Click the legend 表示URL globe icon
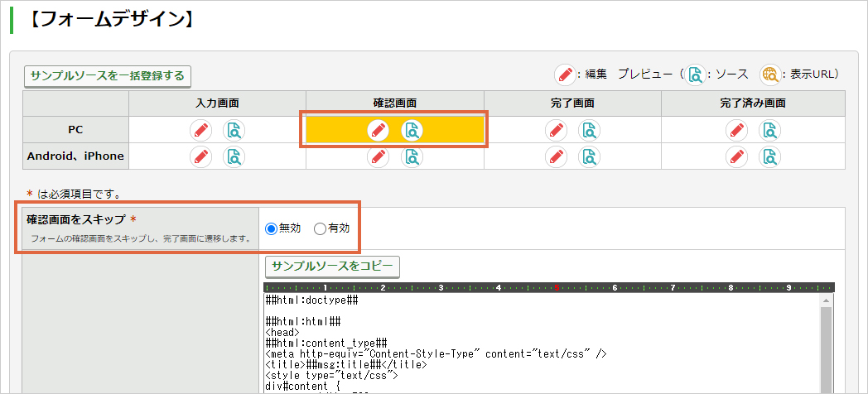868x394 pixels. pos(770,74)
